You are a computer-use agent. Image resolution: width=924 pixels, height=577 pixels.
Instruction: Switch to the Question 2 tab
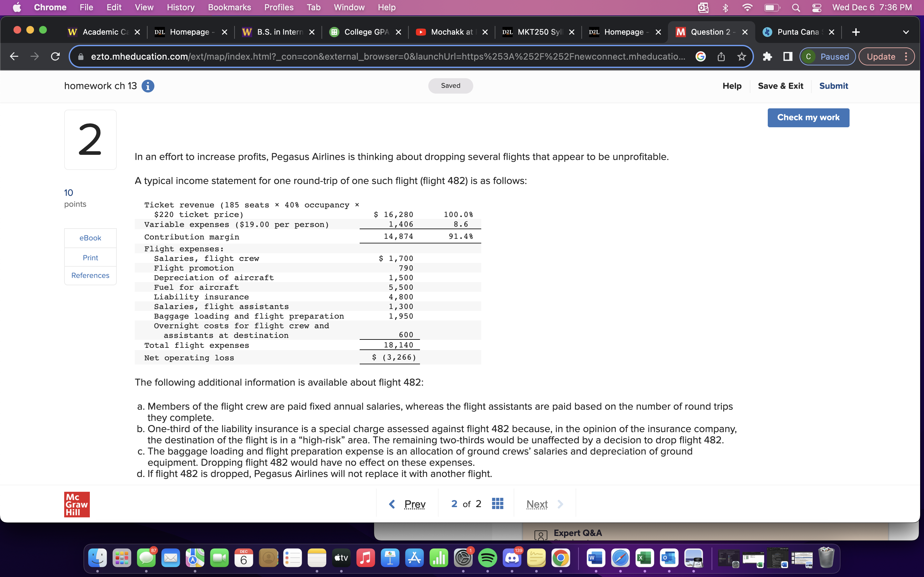(x=711, y=32)
